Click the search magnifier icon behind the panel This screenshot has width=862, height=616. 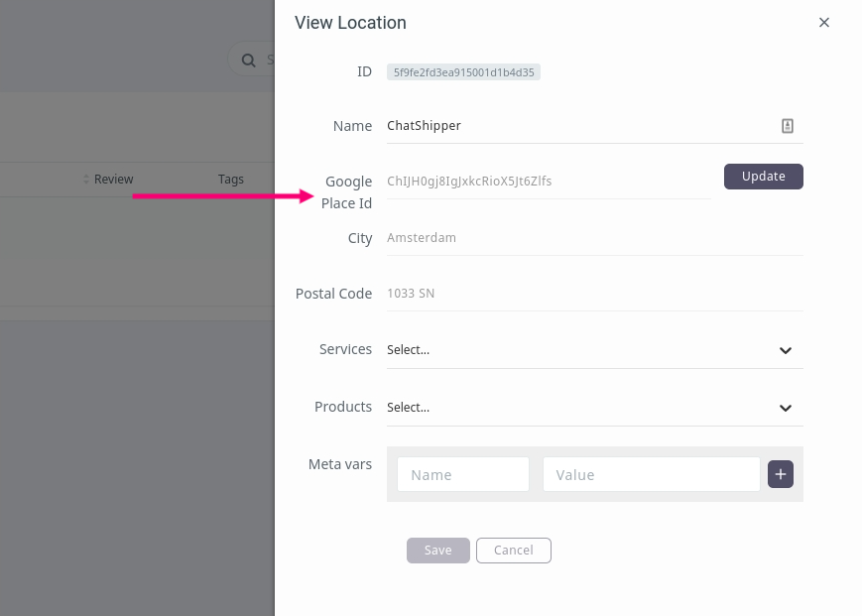pos(249,60)
